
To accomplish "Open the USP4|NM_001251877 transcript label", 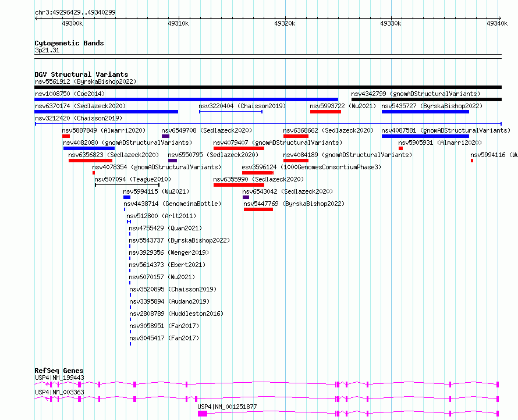I will pos(228,407).
